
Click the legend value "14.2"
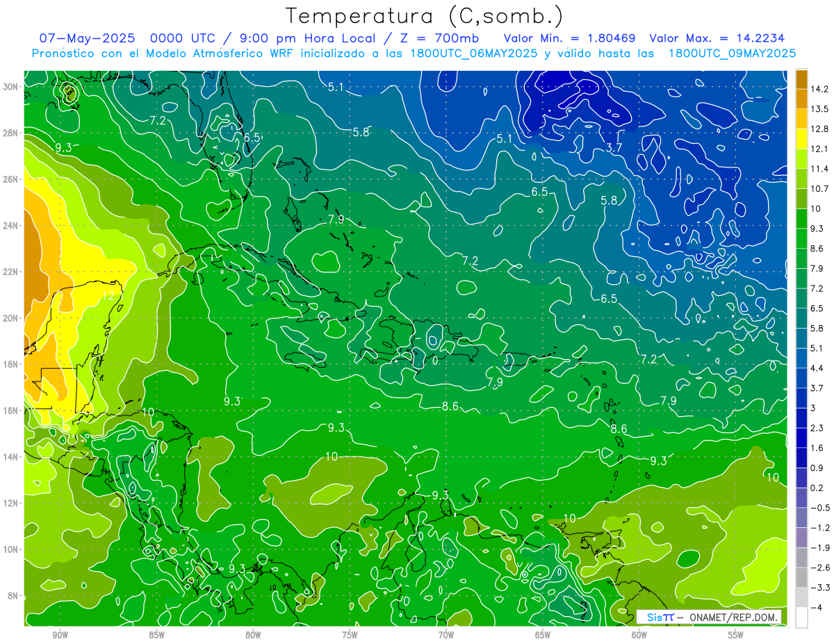pos(819,89)
